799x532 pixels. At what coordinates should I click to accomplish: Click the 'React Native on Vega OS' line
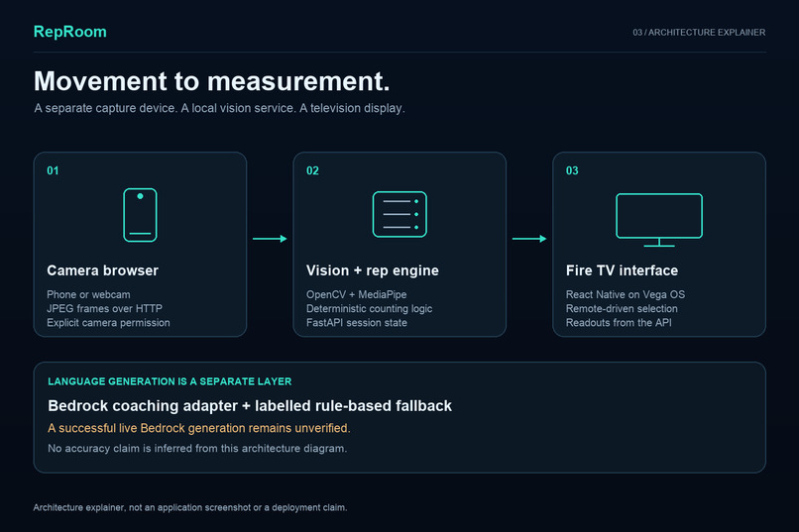tap(626, 294)
